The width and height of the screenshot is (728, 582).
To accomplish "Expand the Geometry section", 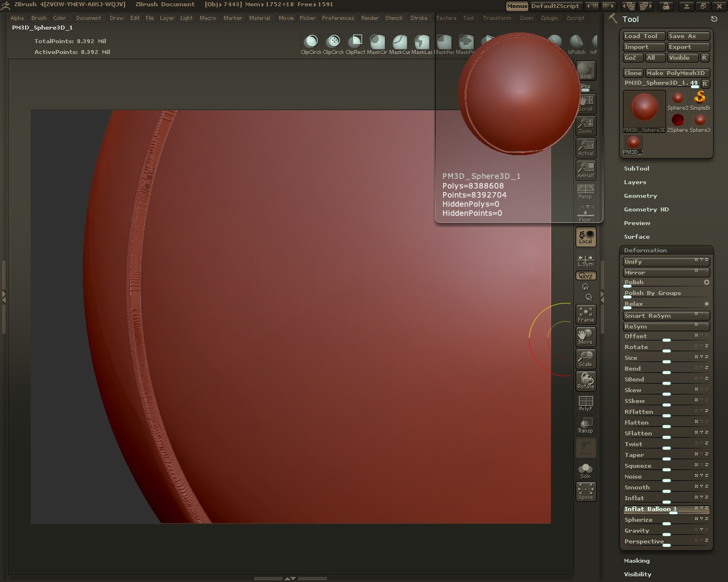I will [640, 196].
